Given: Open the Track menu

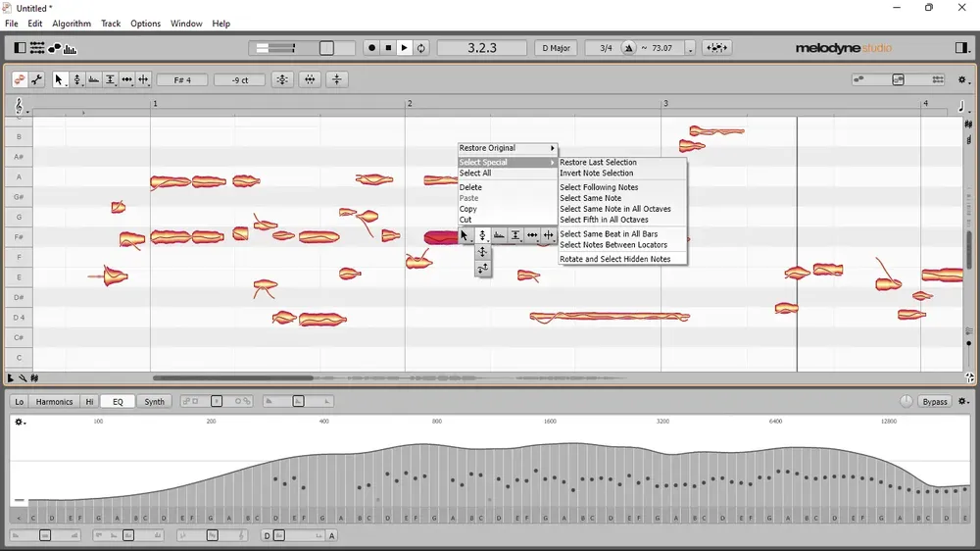Looking at the screenshot, I should (x=111, y=24).
